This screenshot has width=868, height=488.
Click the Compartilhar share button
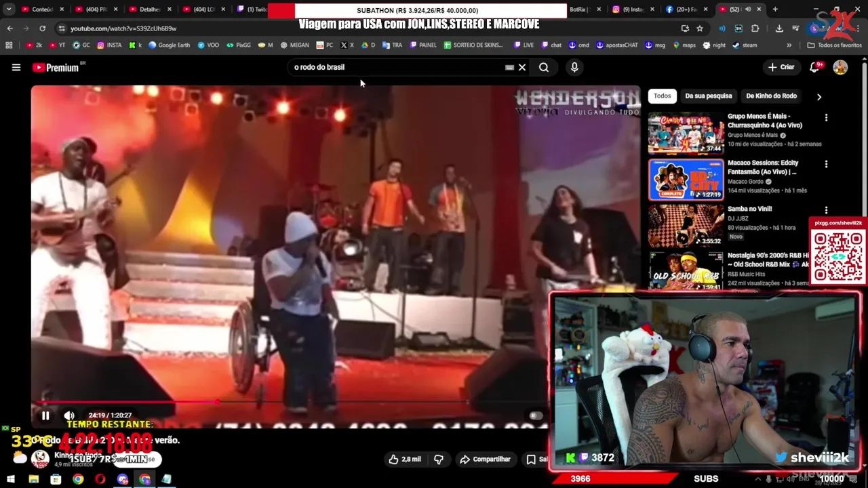coord(485,459)
